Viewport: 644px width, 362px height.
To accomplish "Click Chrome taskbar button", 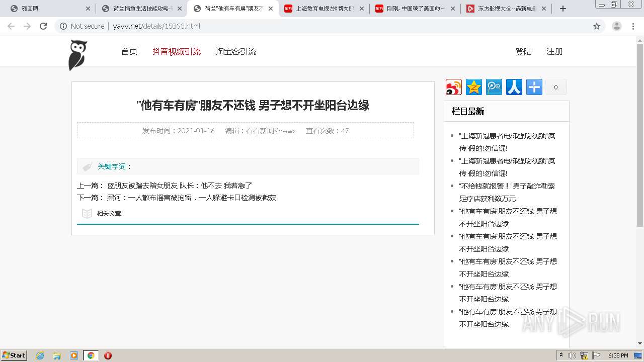I will pyautogui.click(x=91, y=355).
